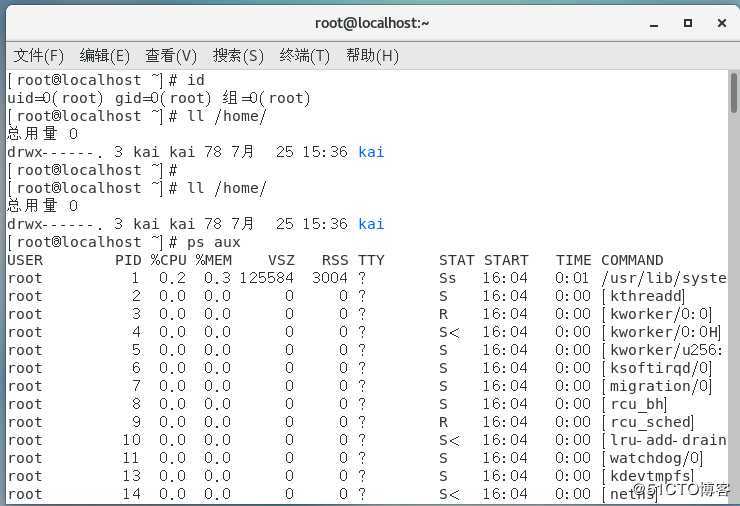Viewport: 740px width, 506px height.
Task: Click the 'S<' status of PID 4
Action: [448, 332]
